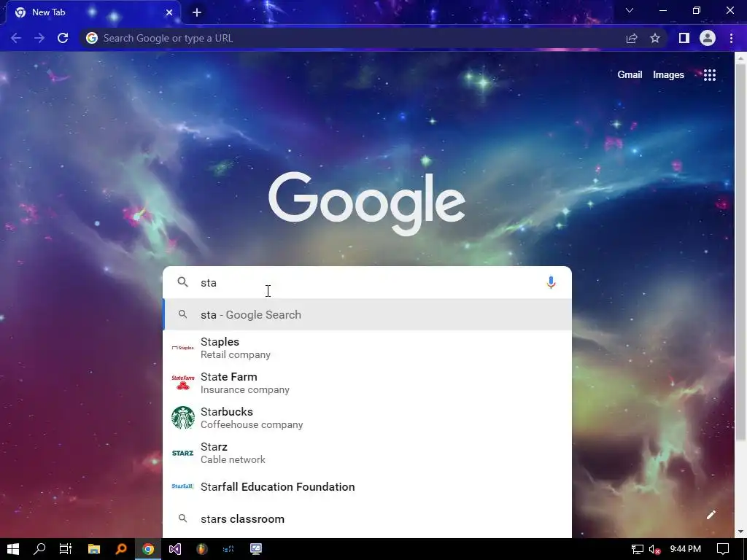Select the New Tab tab

93,12
